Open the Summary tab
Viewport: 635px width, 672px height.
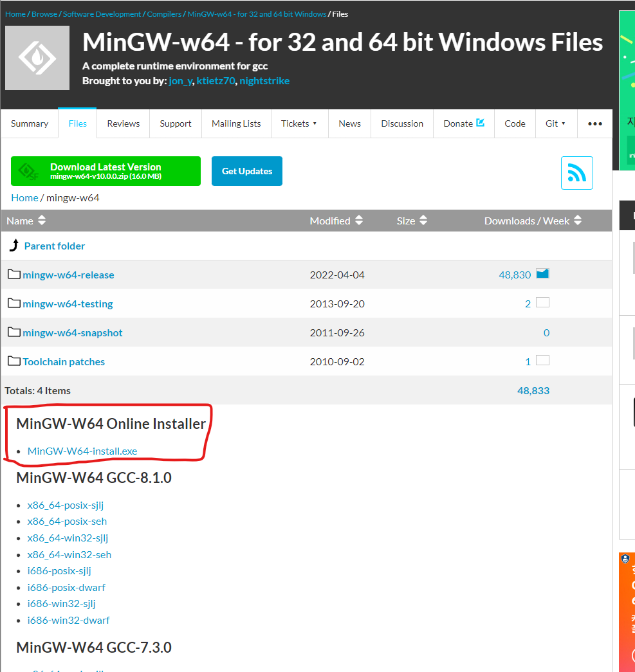pos(30,123)
